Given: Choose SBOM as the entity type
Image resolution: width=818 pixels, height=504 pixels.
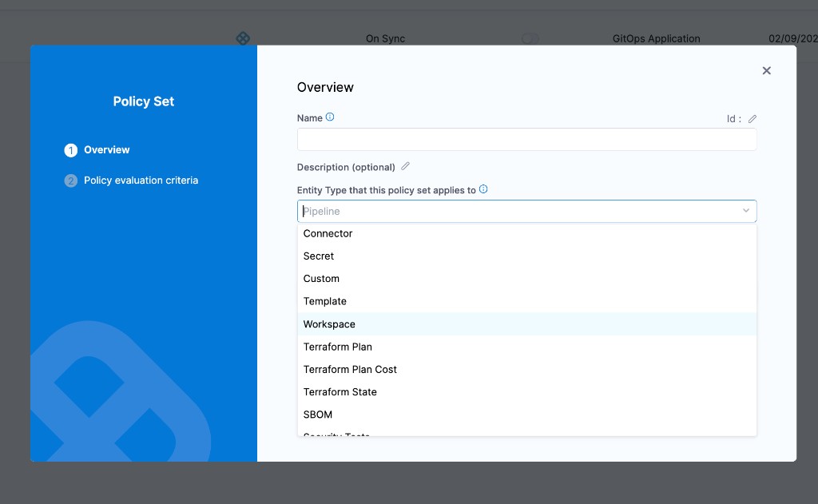Looking at the screenshot, I should pyautogui.click(x=317, y=415).
